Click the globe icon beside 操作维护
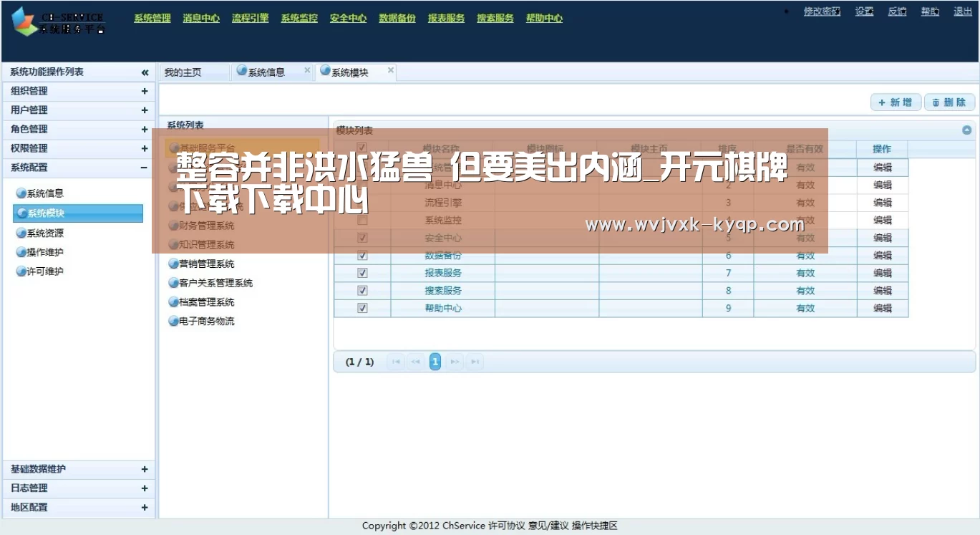 [21, 252]
